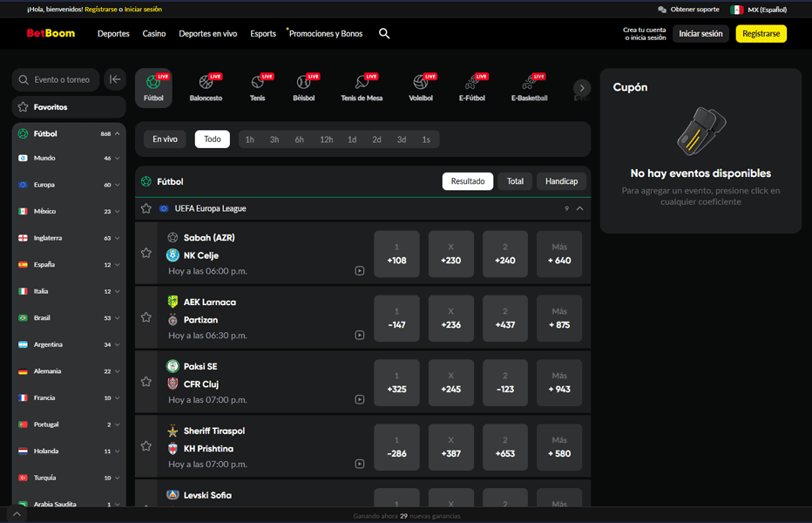Viewport: 812px width, 523px height.
Task: Click the support chat icon in top bar
Action: (662, 10)
